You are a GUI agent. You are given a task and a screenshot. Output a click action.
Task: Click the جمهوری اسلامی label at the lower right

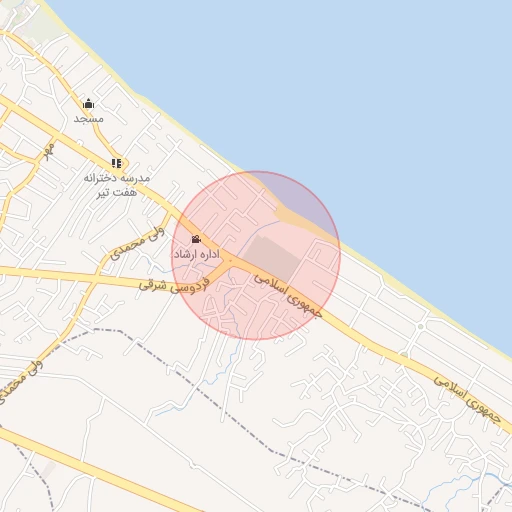coord(467,399)
